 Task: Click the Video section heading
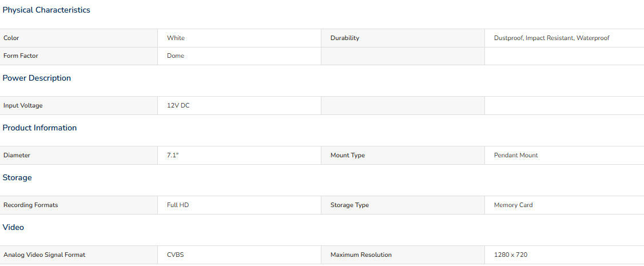pyautogui.click(x=13, y=228)
